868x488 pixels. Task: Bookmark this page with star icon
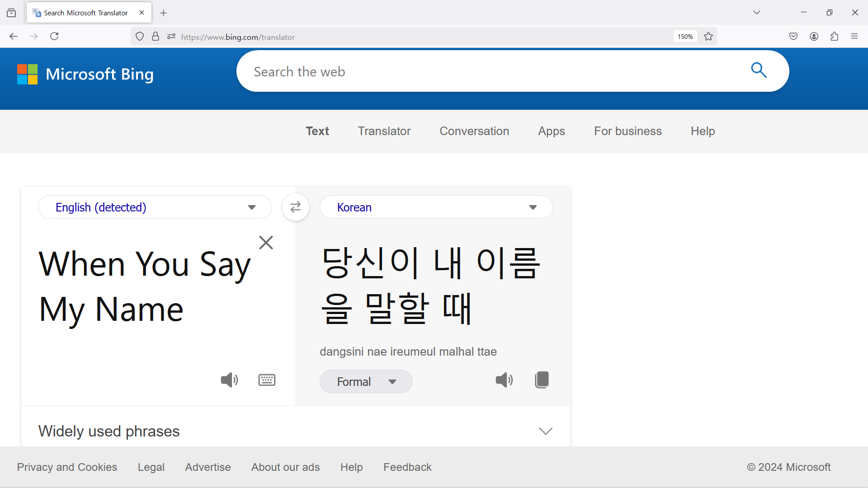tap(708, 37)
